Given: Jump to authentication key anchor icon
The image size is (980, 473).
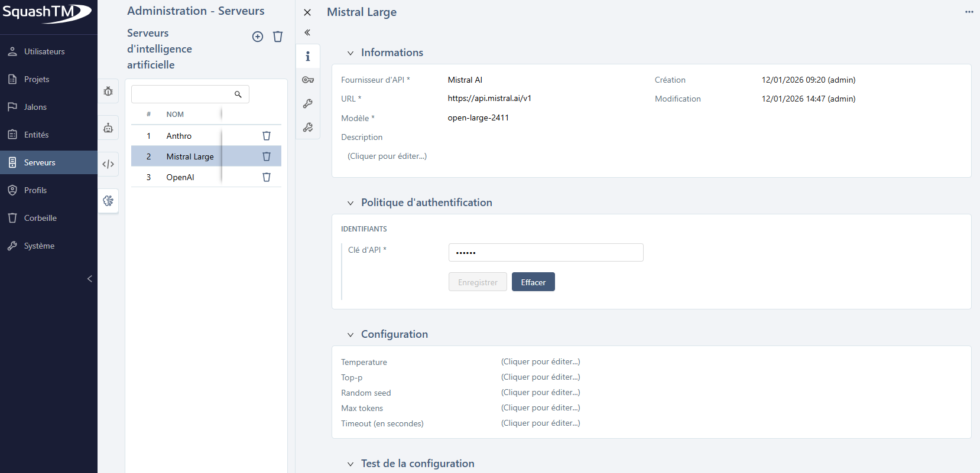Looking at the screenshot, I should 308,80.
